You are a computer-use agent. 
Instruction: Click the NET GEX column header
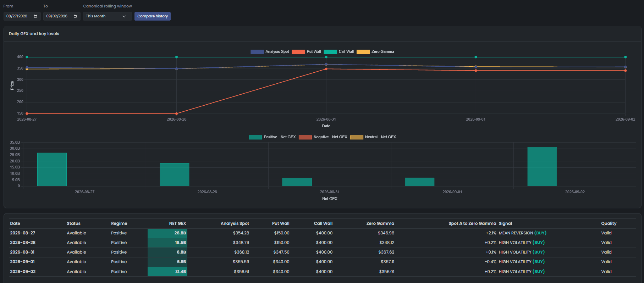click(177, 223)
